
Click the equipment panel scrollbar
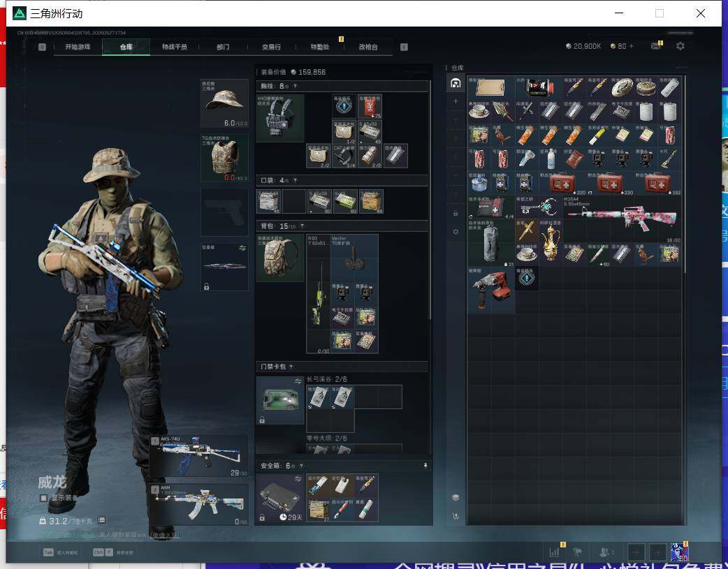pyautogui.click(x=430, y=200)
